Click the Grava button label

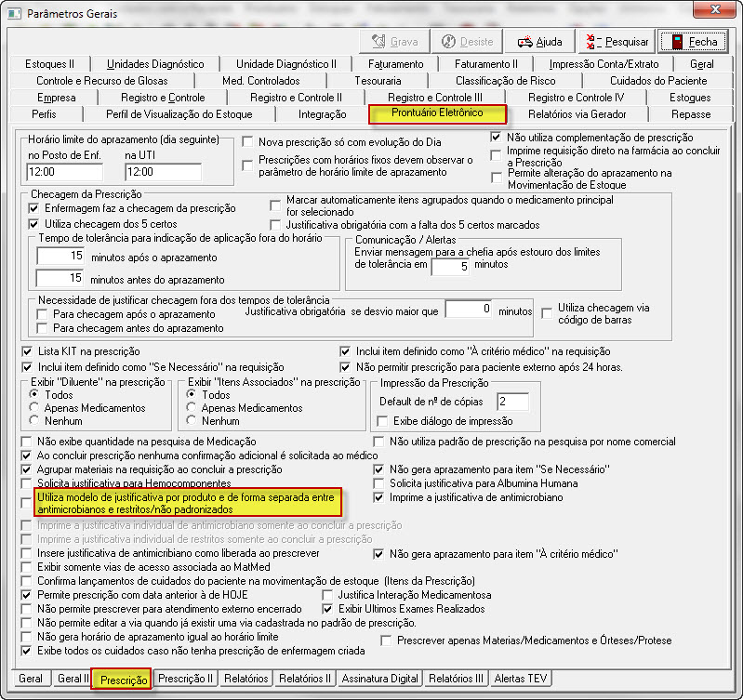pos(404,42)
